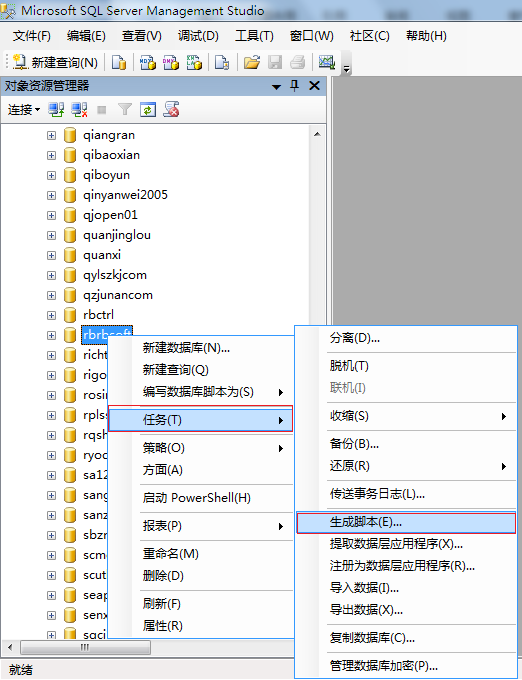The height and width of the screenshot is (680, 522).
Task: Click the Object Explorer horizontal scrollbar thumb
Action: coord(85,648)
